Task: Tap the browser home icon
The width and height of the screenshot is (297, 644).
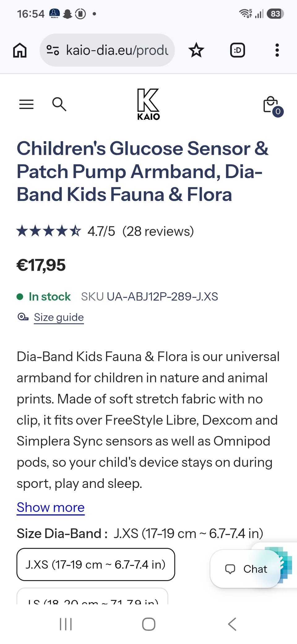Action: [x=20, y=50]
